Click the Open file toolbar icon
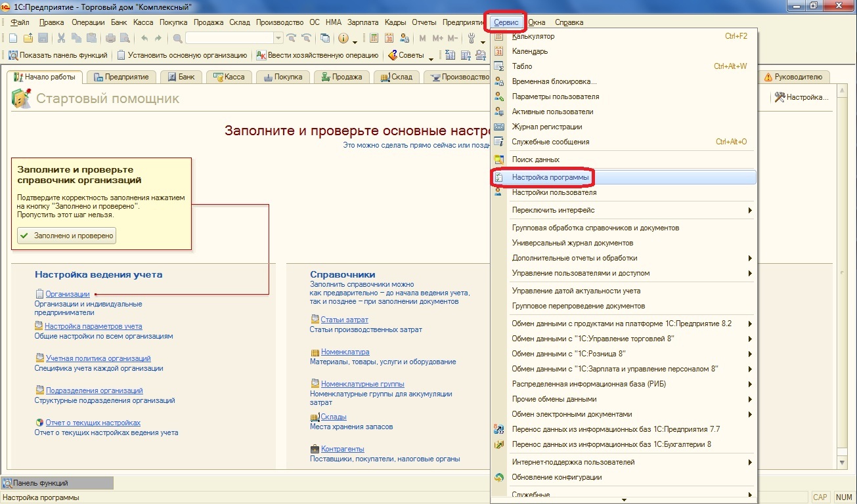This screenshot has width=857, height=504. click(x=28, y=38)
